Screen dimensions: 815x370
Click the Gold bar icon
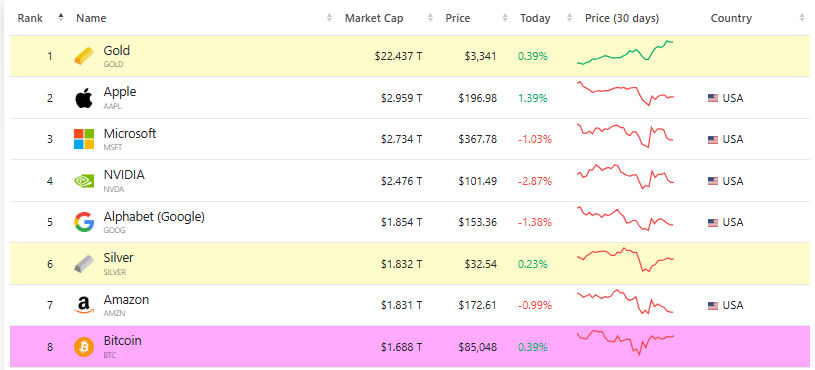coord(84,56)
